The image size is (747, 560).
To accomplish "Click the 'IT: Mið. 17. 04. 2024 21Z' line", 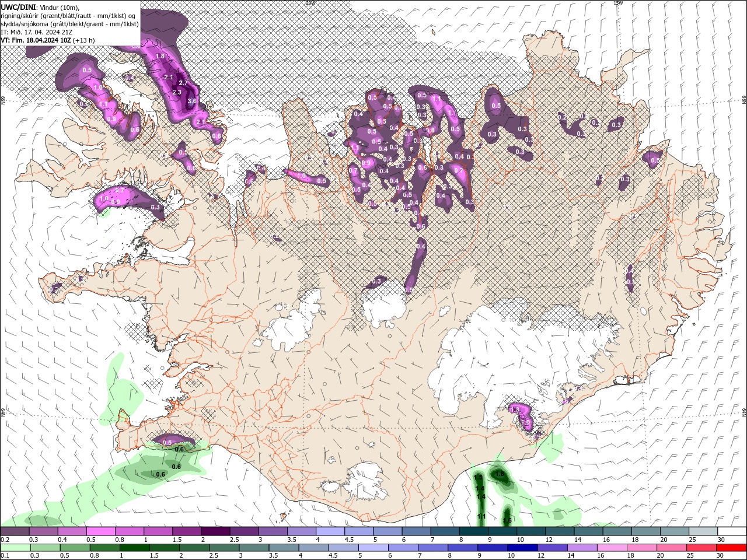I will point(36,32).
